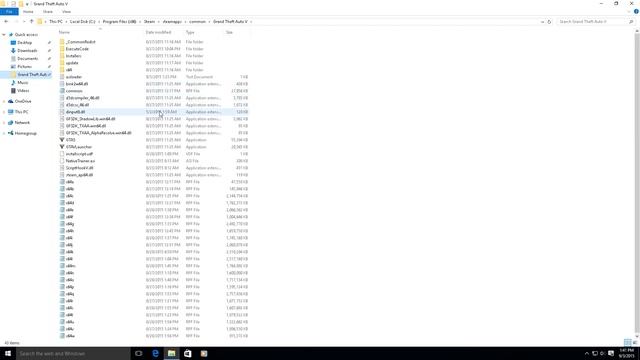Expand OneDrive tree node arrow
The height and width of the screenshot is (360, 640).
click(4, 101)
